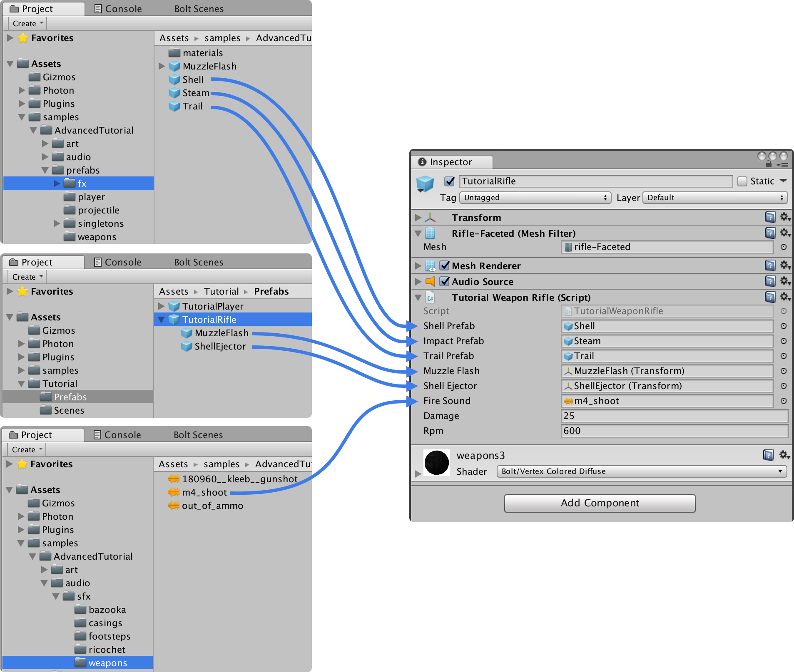Open the Static options dropdown arrow
The image size is (794, 672).
pos(783,181)
